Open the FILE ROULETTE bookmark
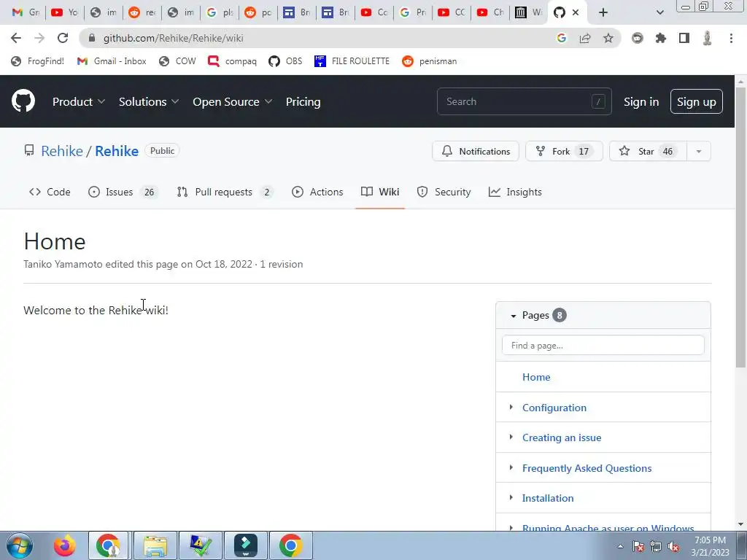 [352, 61]
